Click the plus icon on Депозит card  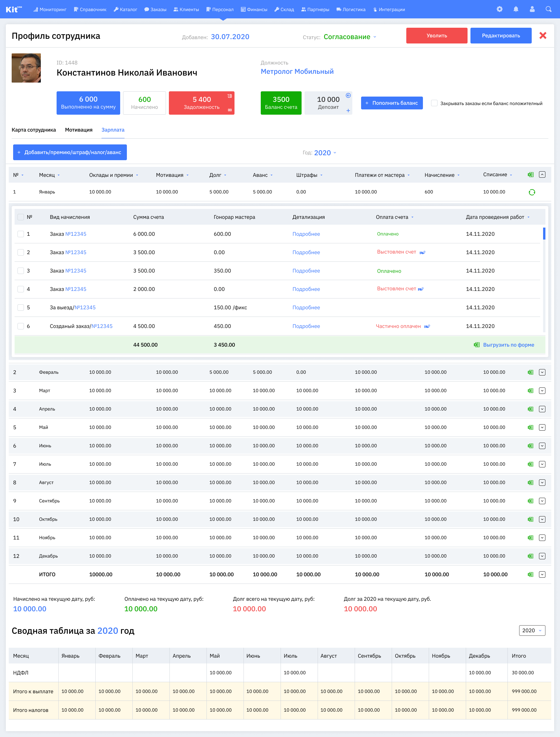coord(348,111)
